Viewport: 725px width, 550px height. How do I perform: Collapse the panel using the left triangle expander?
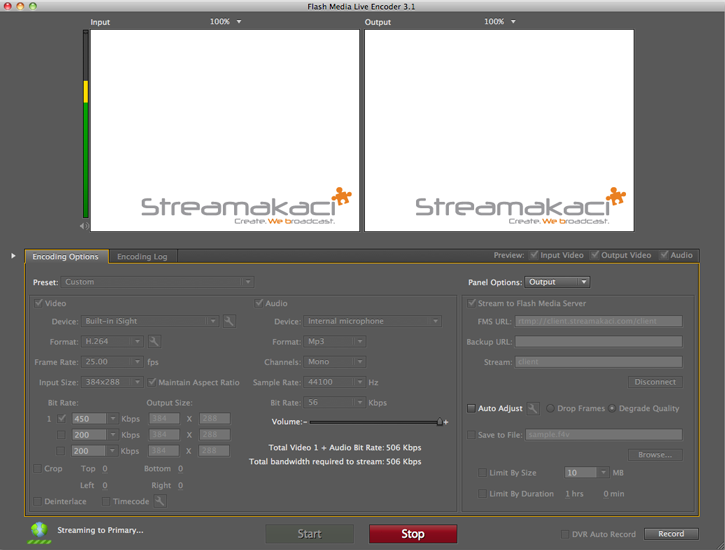pos(13,256)
